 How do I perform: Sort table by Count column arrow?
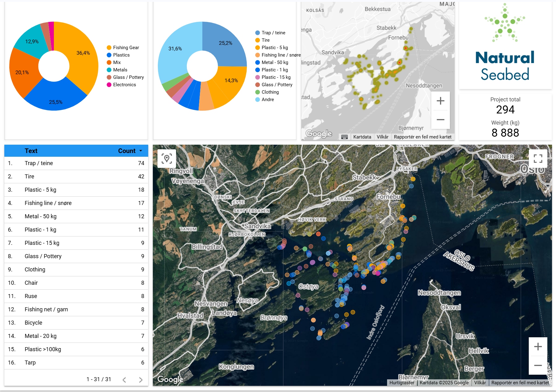coord(141,151)
